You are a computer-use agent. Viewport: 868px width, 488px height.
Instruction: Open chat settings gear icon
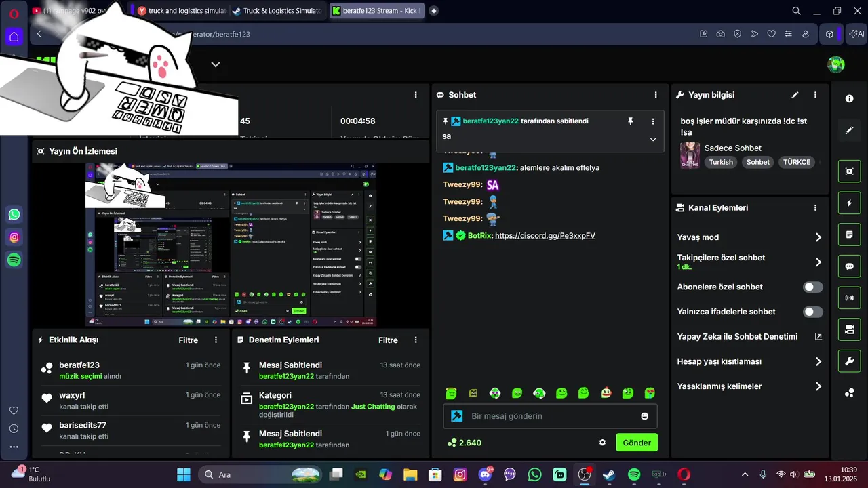pos(602,443)
